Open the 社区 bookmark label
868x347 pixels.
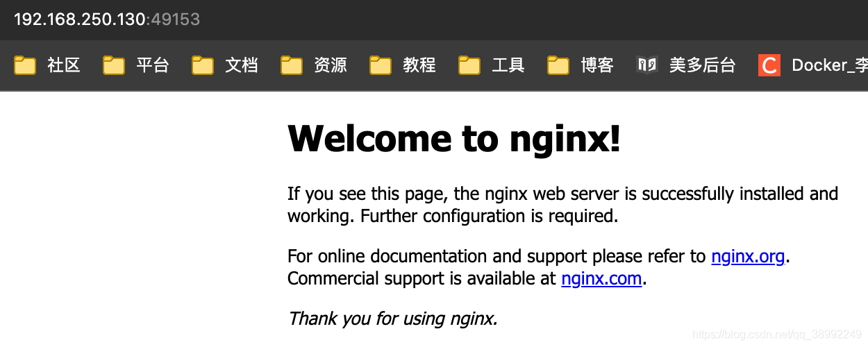click(x=64, y=65)
